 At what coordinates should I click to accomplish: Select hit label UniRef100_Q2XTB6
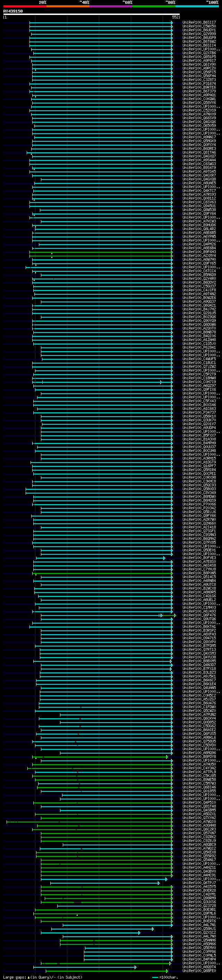pos(199,53)
